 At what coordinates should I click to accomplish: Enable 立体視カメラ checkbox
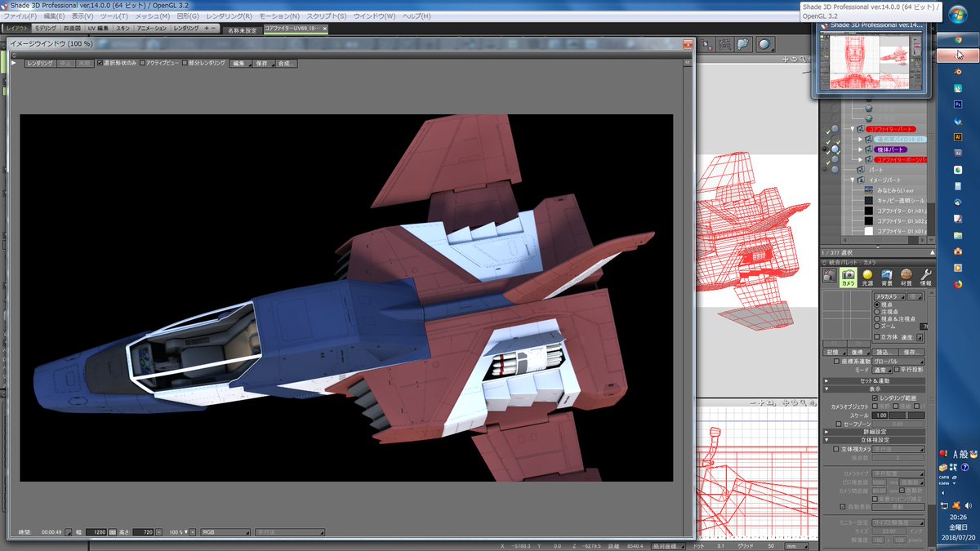(835, 448)
